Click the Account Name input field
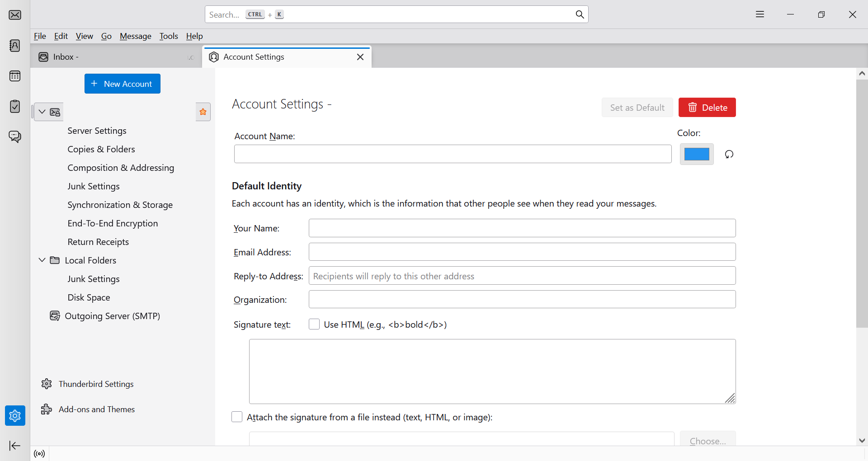This screenshot has width=868, height=461. (x=453, y=154)
